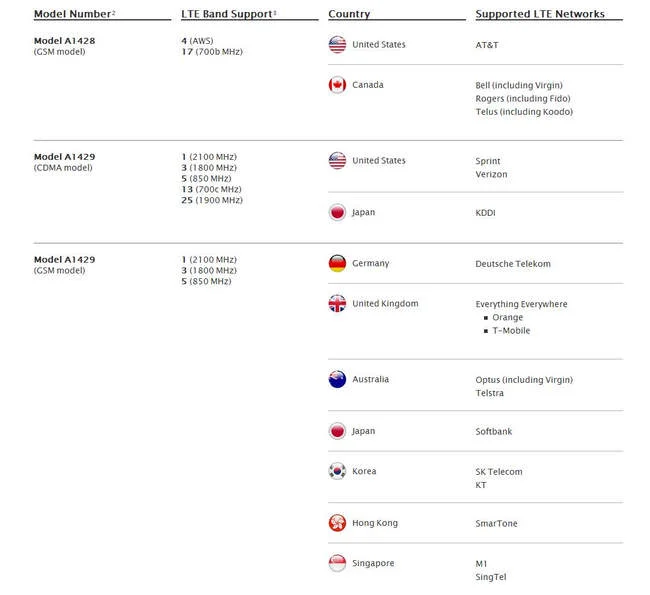
Task: Click the Germany flag icon
Action: tap(337, 263)
